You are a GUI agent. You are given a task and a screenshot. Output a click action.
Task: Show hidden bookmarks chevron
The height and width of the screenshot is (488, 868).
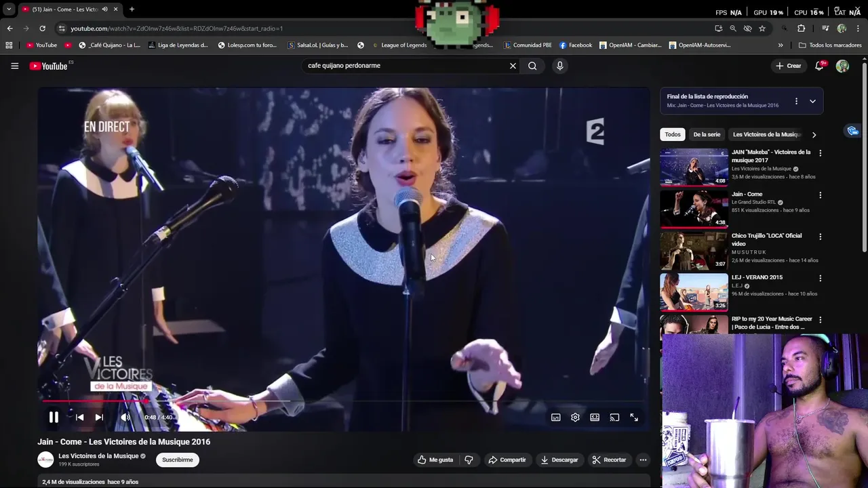[781, 45]
